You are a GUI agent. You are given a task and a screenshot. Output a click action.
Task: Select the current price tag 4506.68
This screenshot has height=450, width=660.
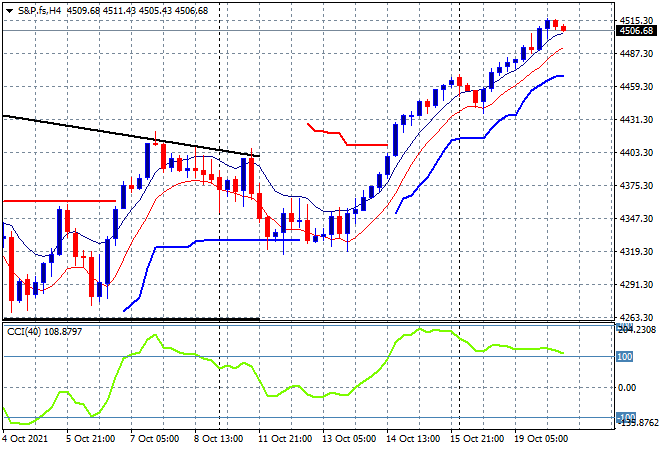click(x=636, y=31)
